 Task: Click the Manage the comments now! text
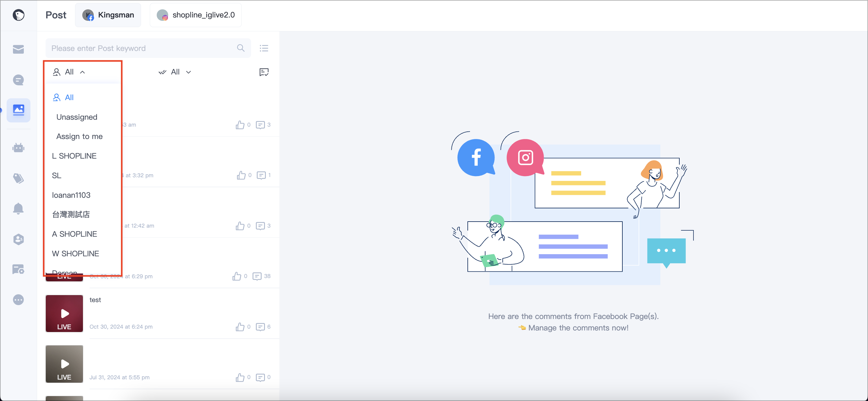pyautogui.click(x=578, y=327)
